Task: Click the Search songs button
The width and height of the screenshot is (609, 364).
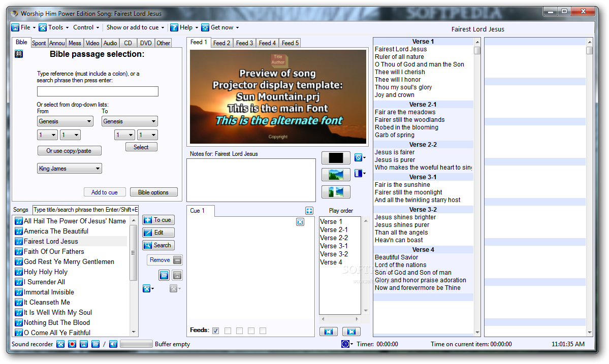Action: [x=158, y=245]
